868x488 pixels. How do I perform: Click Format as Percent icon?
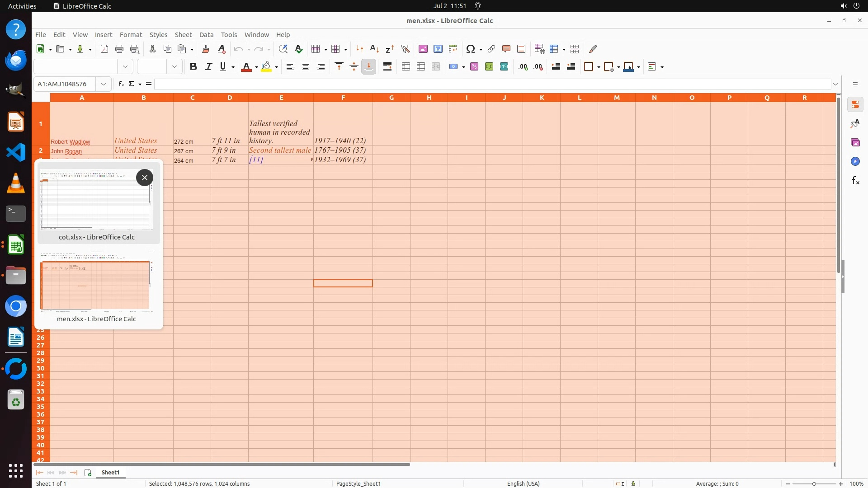click(x=474, y=67)
